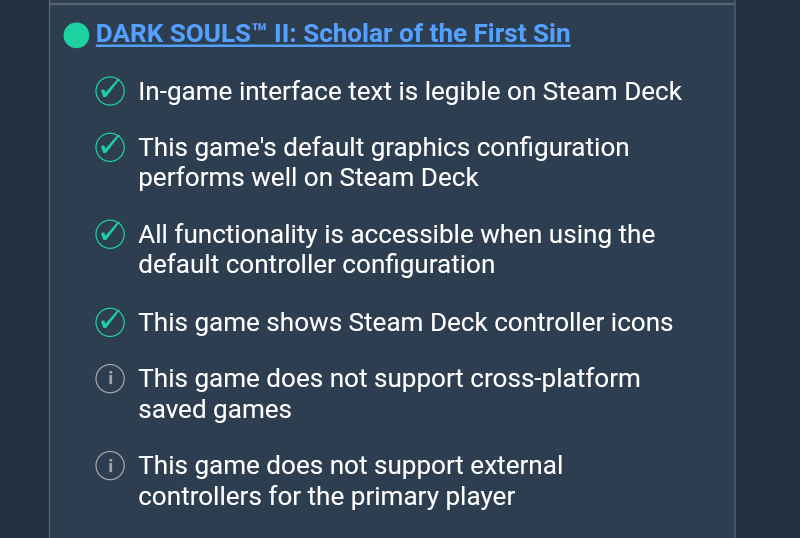
Task: Click info icon beside external controllers note
Action: point(109,466)
